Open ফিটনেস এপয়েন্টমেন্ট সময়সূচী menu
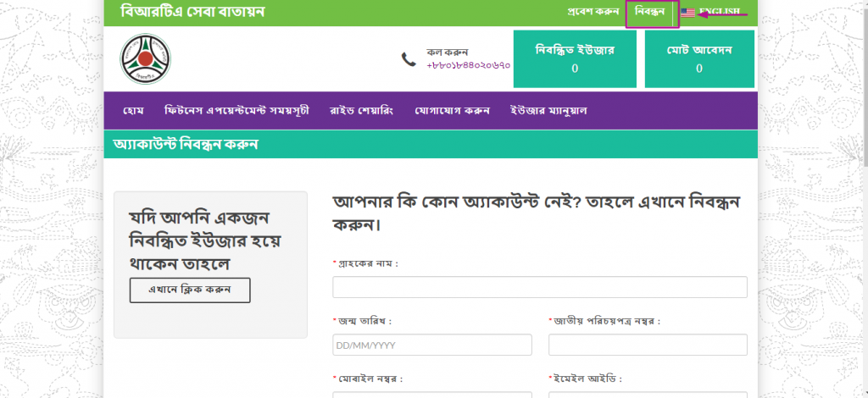The width and height of the screenshot is (868, 398). point(236,111)
